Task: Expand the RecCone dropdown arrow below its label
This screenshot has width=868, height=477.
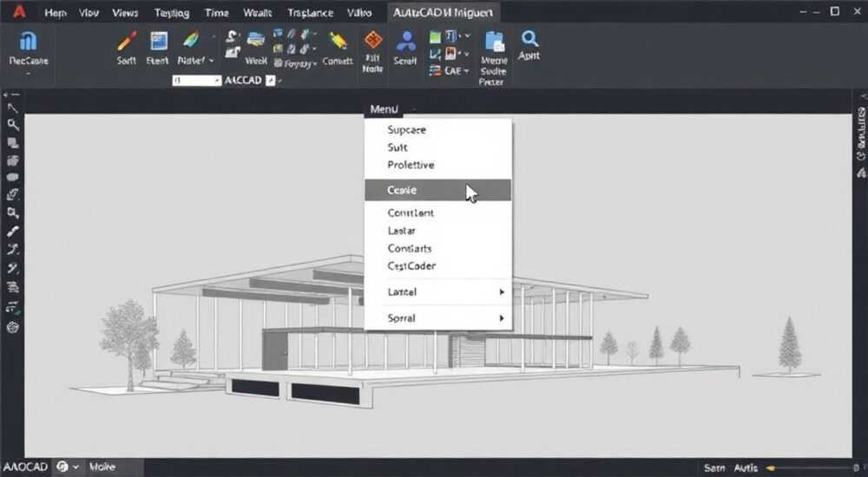Action: 28,73
